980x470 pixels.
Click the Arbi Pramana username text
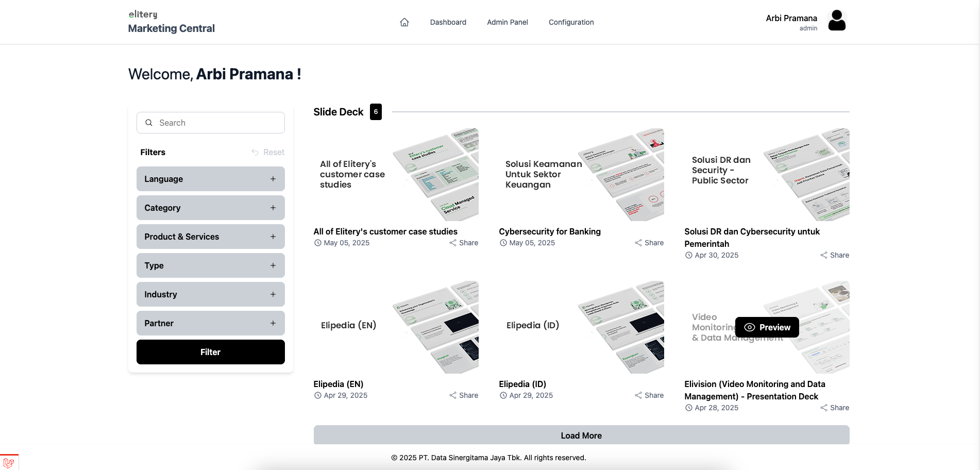click(791, 18)
